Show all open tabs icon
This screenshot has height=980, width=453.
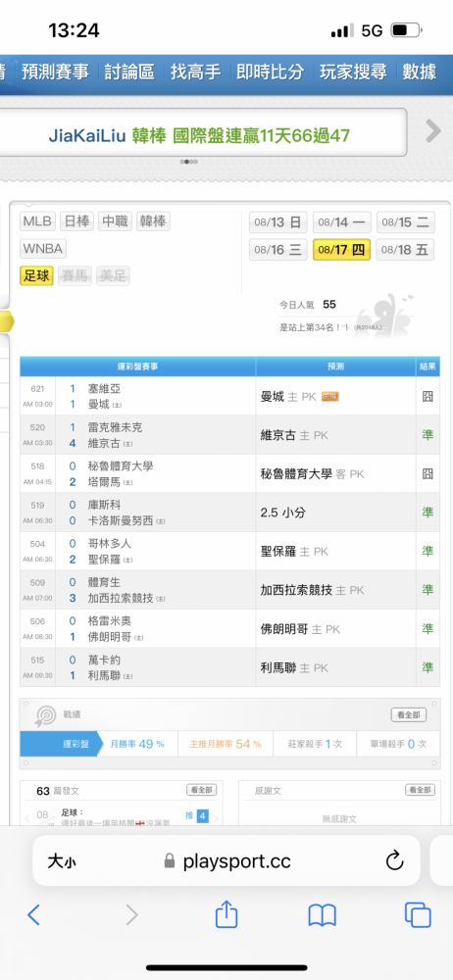point(418,915)
